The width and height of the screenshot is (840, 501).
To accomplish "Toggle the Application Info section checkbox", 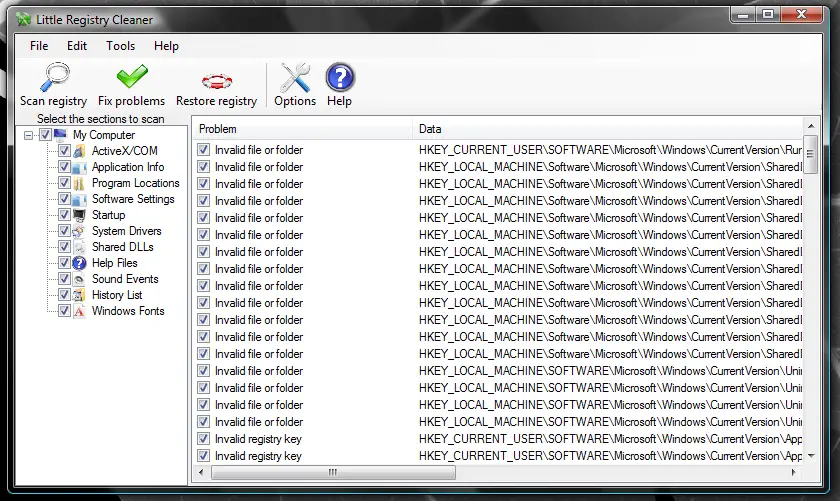I will pos(64,167).
